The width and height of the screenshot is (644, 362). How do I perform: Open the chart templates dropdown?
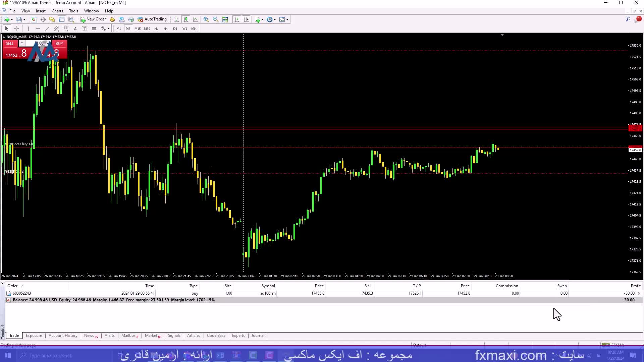(x=284, y=19)
